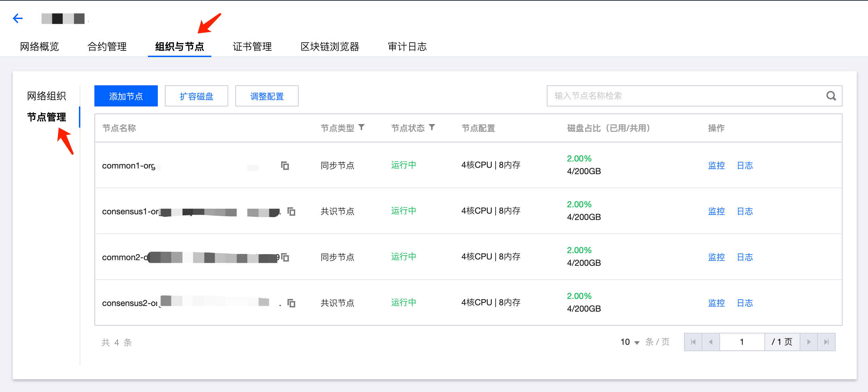The image size is (868, 392).
Task: Click the node name search input field
Action: (x=687, y=96)
